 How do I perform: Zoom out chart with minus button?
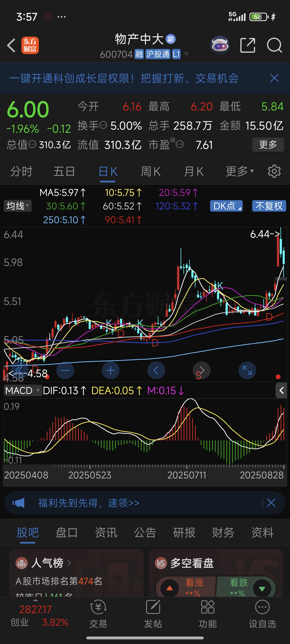[65, 370]
